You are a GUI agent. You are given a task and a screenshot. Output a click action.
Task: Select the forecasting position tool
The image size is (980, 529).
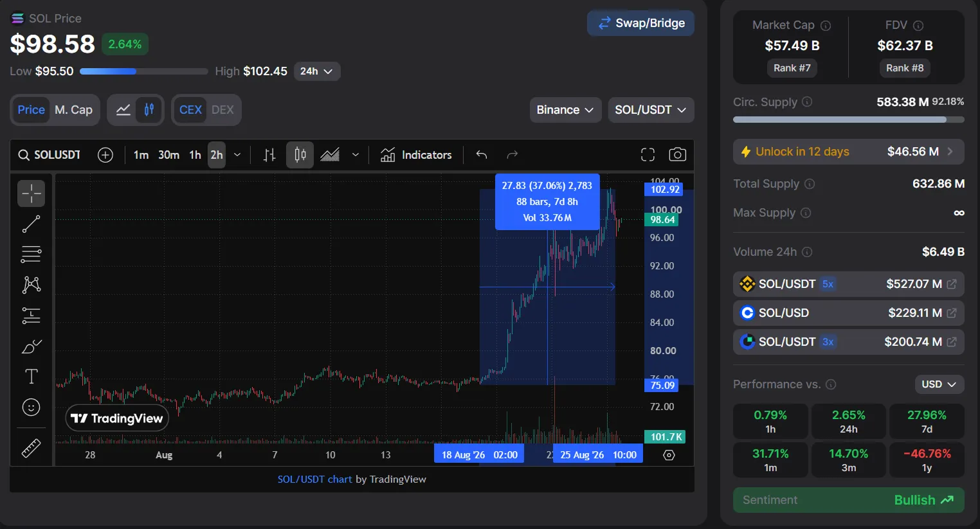click(x=31, y=316)
